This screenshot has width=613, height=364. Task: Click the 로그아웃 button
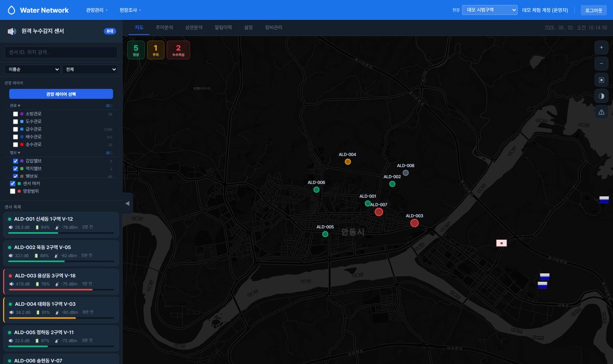(x=594, y=10)
